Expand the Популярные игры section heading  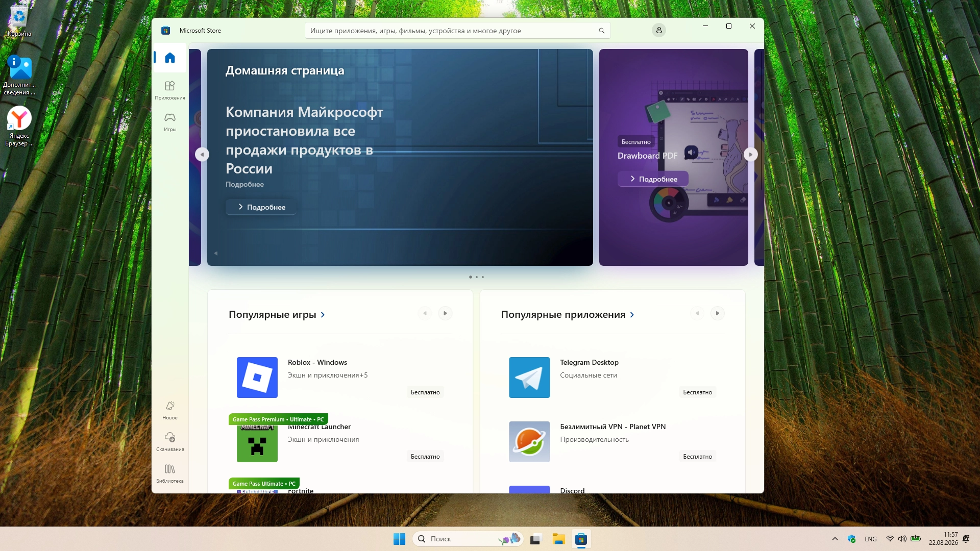[277, 314]
